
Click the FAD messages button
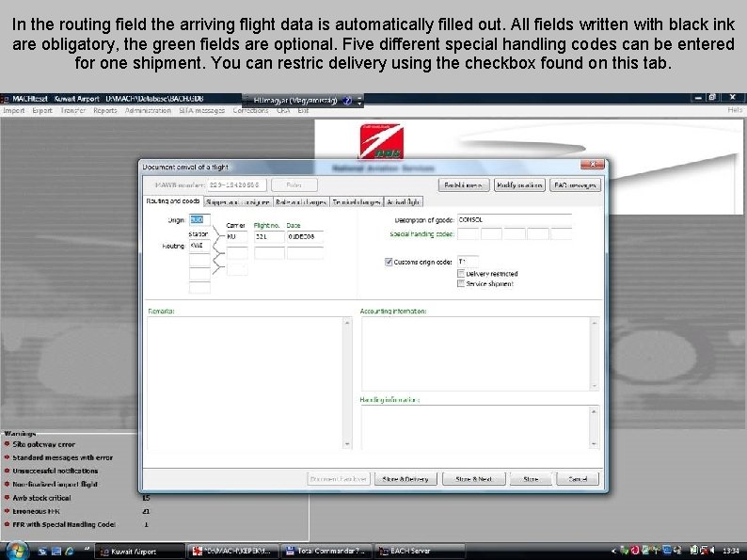coord(575,184)
